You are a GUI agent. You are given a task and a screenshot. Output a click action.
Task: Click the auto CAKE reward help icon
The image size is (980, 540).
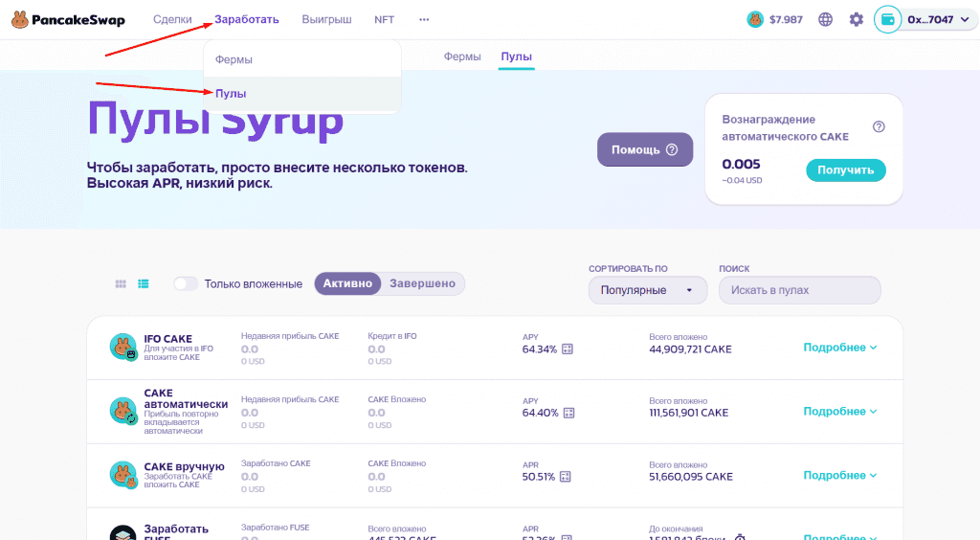pyautogui.click(x=879, y=127)
